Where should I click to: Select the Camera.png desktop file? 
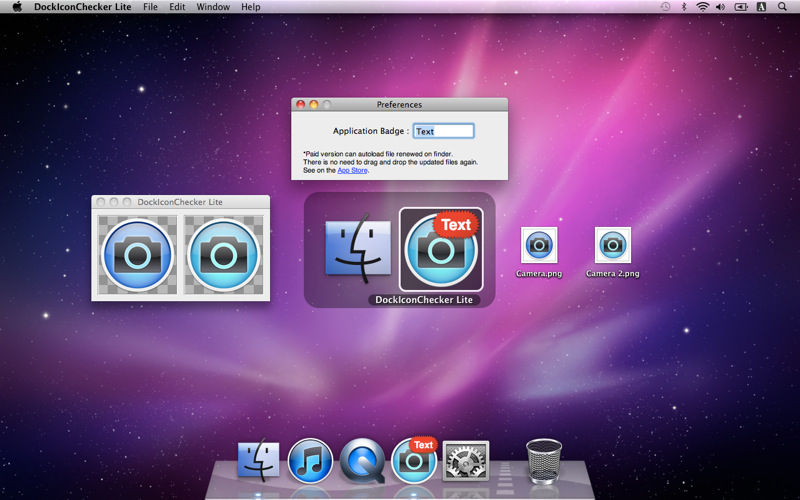539,245
